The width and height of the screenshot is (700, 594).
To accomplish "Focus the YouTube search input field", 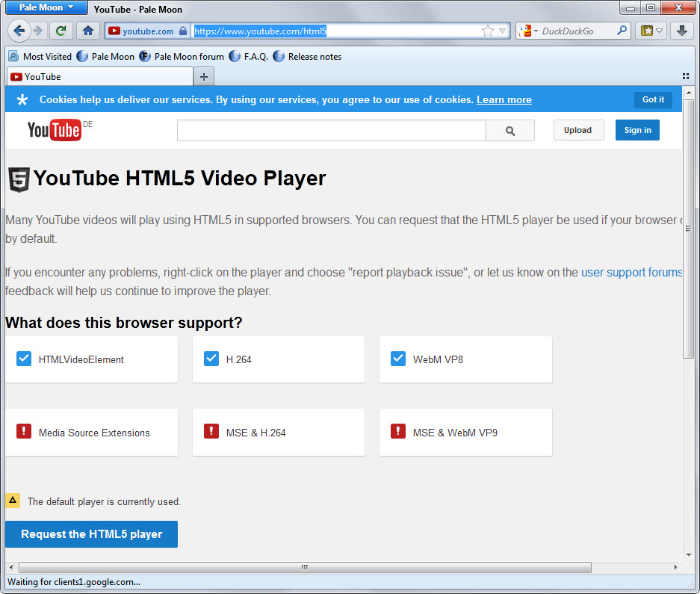I will 331,130.
